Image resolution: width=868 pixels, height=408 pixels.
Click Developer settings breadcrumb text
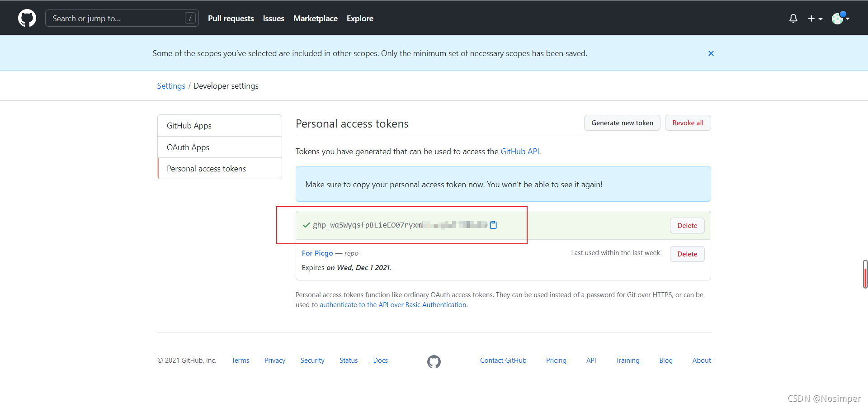(226, 86)
